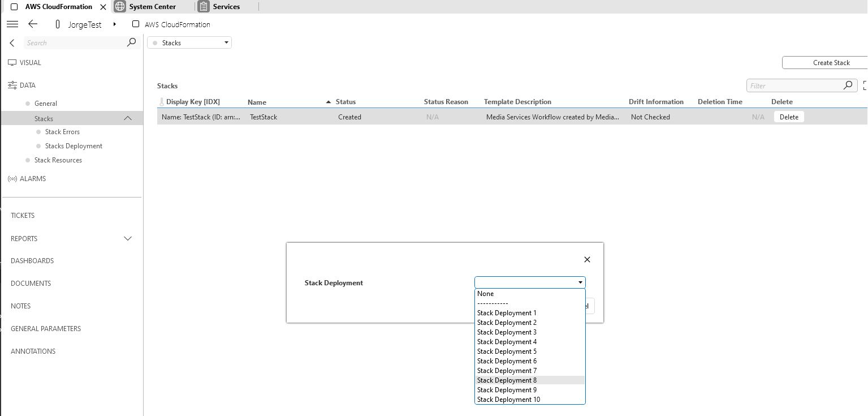868x416 pixels.
Task: Click the TestStack name cell
Action: pos(264,117)
